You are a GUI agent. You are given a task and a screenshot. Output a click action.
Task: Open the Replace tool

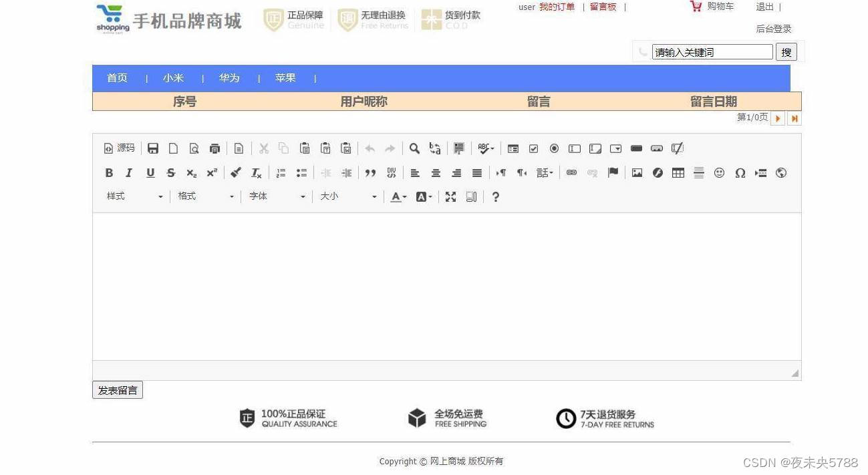coord(435,148)
